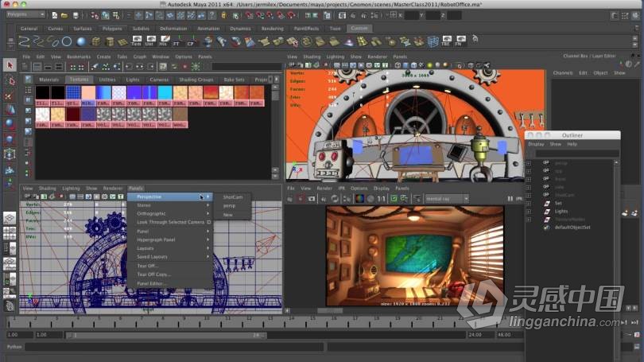Click the New Scene icon on status line

tap(54, 15)
